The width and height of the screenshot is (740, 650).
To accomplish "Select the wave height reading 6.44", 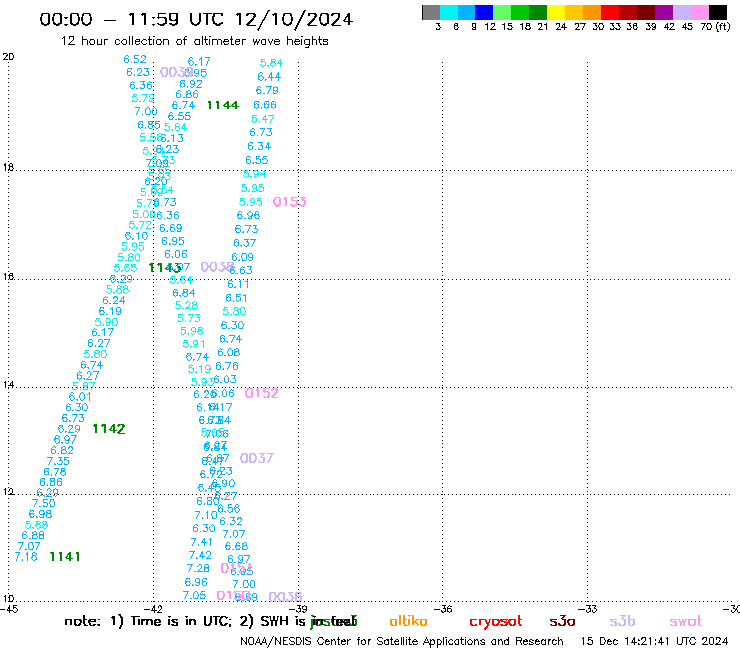I will point(269,76).
